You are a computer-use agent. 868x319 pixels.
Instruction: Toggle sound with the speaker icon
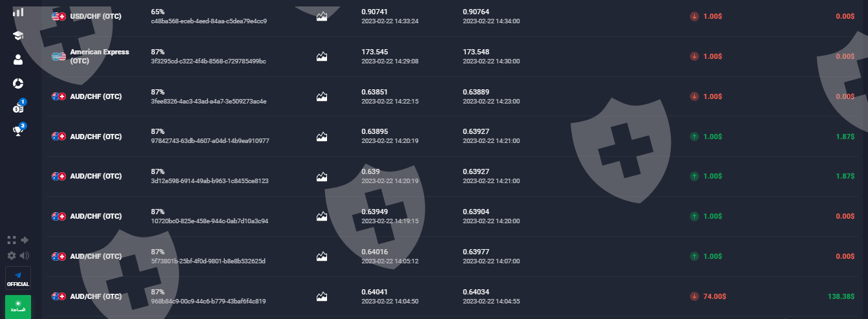coord(25,256)
